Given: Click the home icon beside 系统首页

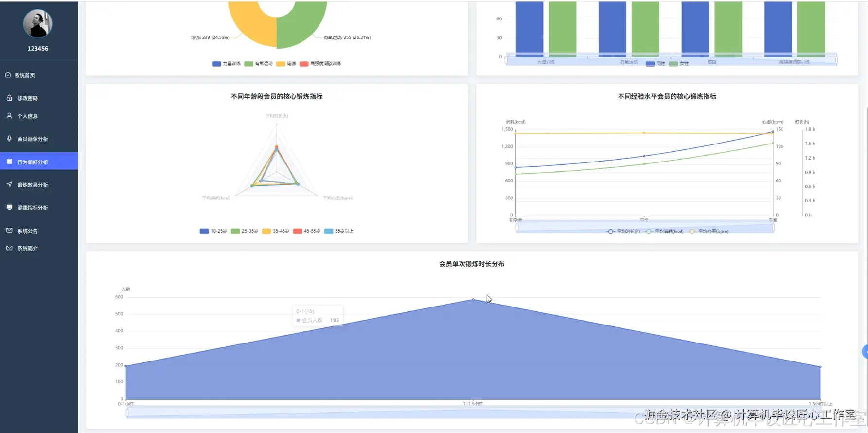Looking at the screenshot, I should (x=8, y=75).
